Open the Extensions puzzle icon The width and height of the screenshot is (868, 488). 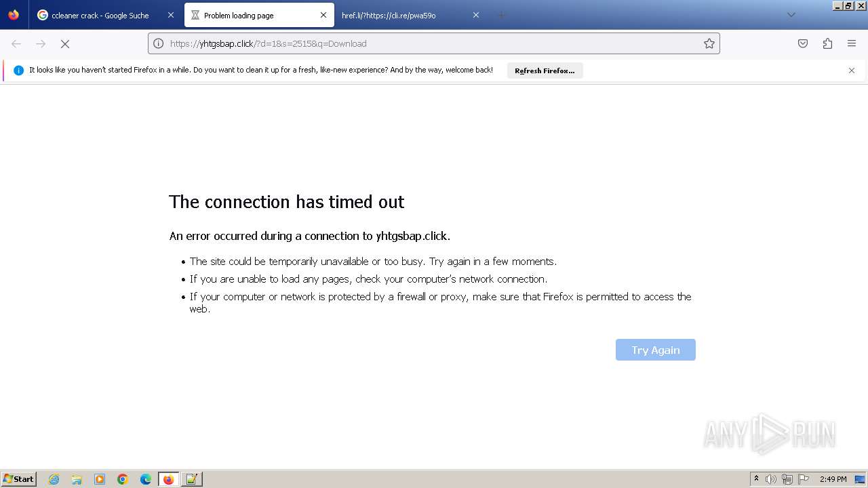click(827, 43)
